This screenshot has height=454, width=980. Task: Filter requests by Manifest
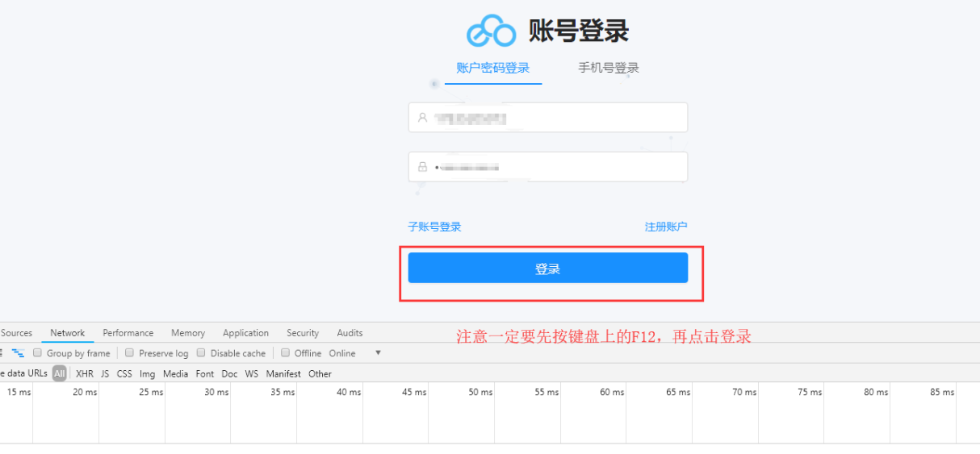283,373
